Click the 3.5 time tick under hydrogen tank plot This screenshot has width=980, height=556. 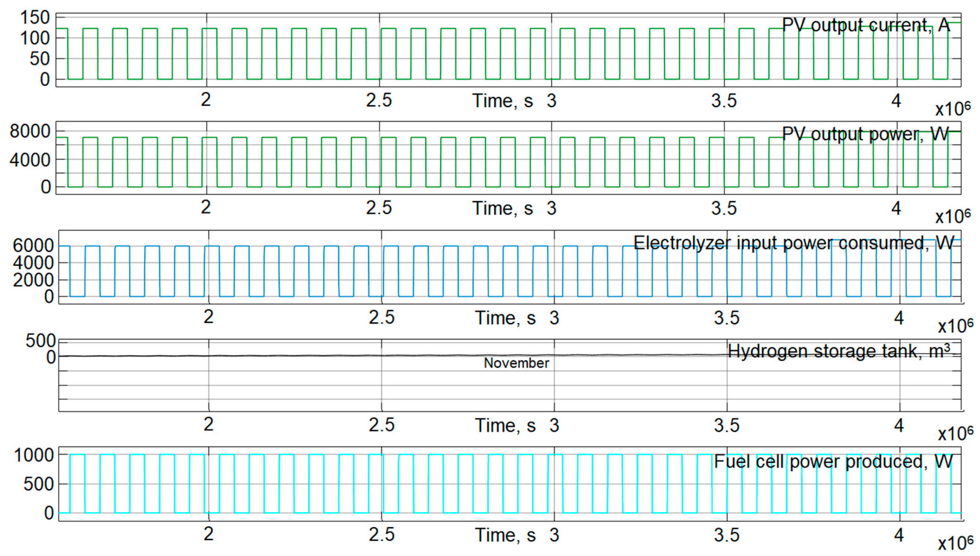(727, 426)
